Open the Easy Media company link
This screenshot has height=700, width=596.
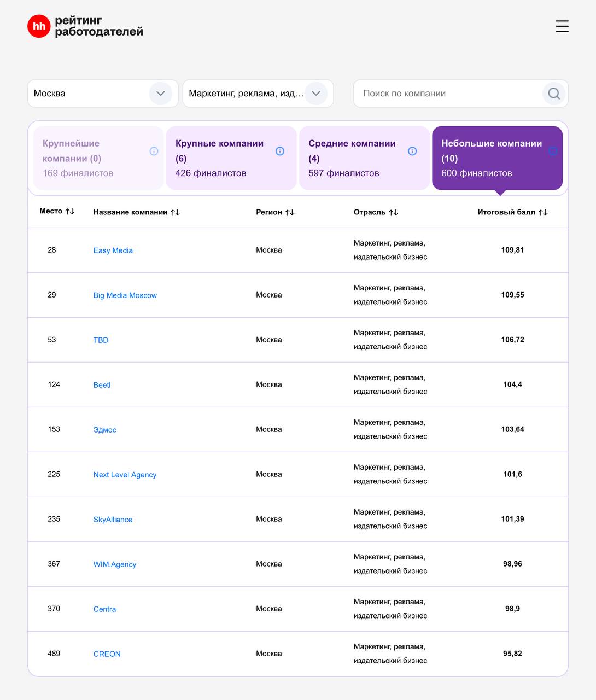(113, 250)
